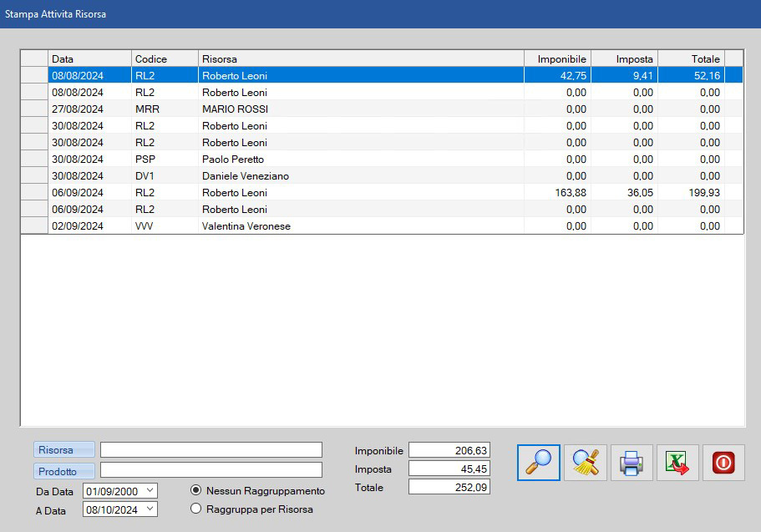Click the Risorsa lookup button
Screen dimensions: 761x532
point(64,450)
